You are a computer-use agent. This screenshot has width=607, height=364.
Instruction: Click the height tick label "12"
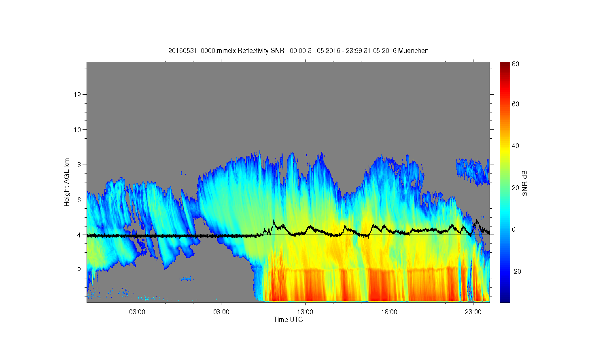point(79,95)
